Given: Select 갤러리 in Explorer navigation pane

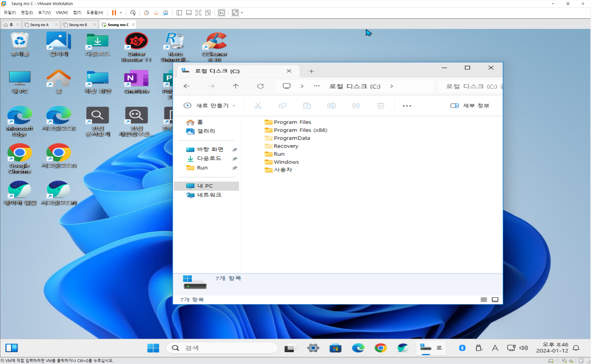Looking at the screenshot, I should click(206, 131).
